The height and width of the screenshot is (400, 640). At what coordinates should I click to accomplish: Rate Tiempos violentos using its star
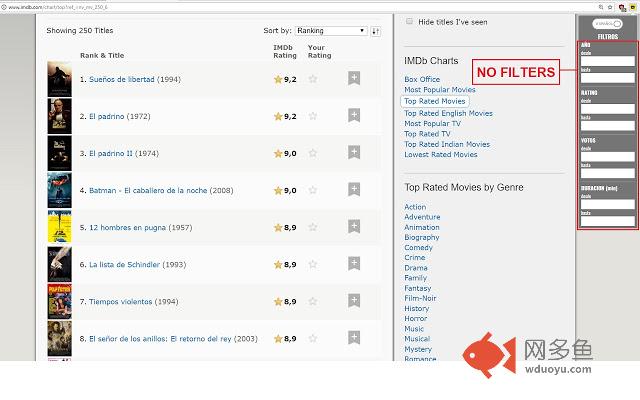click(x=313, y=301)
